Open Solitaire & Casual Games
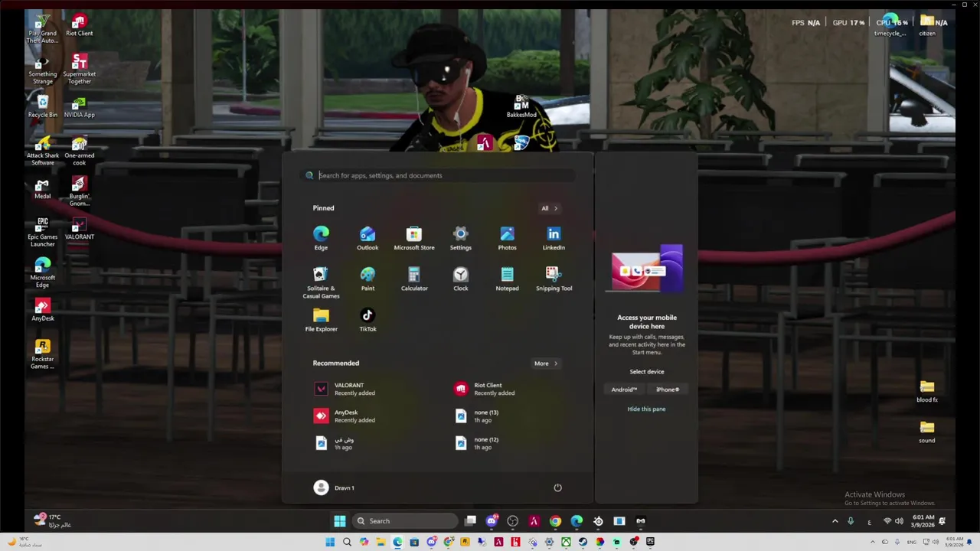980x551 pixels. point(321,282)
